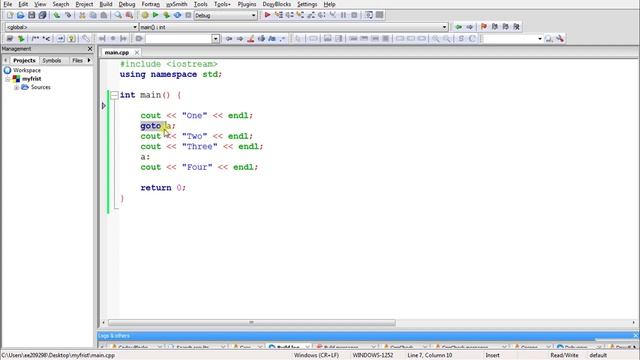Image resolution: width=640 pixels, height=360 pixels.
Task: Open the Project menu
Action: (84, 4)
